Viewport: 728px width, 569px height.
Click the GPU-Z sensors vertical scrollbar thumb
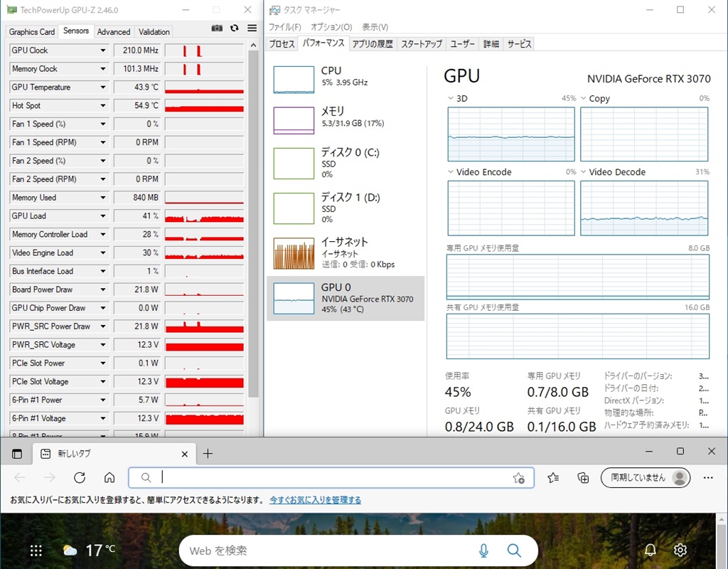tap(253, 224)
